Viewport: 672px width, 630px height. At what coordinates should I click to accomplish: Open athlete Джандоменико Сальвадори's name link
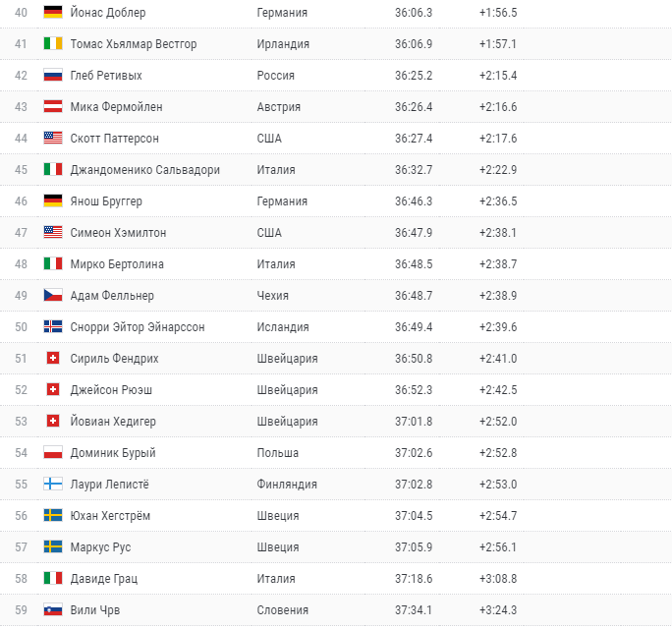click(x=144, y=170)
